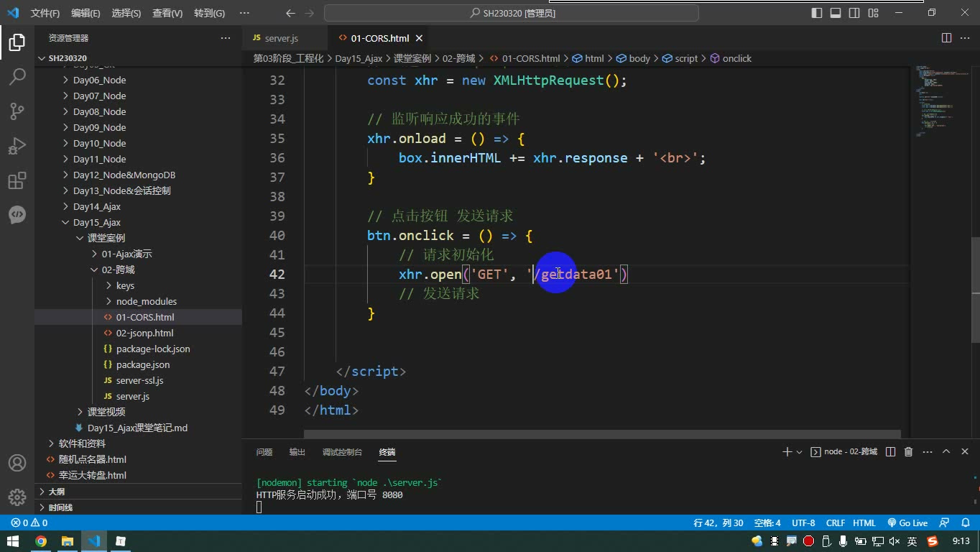
Task: Open Chrome from the Windows taskbar
Action: pos(41,541)
